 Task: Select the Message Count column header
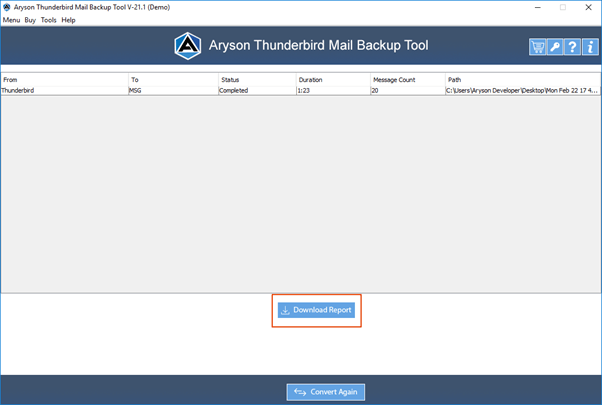tap(408, 79)
